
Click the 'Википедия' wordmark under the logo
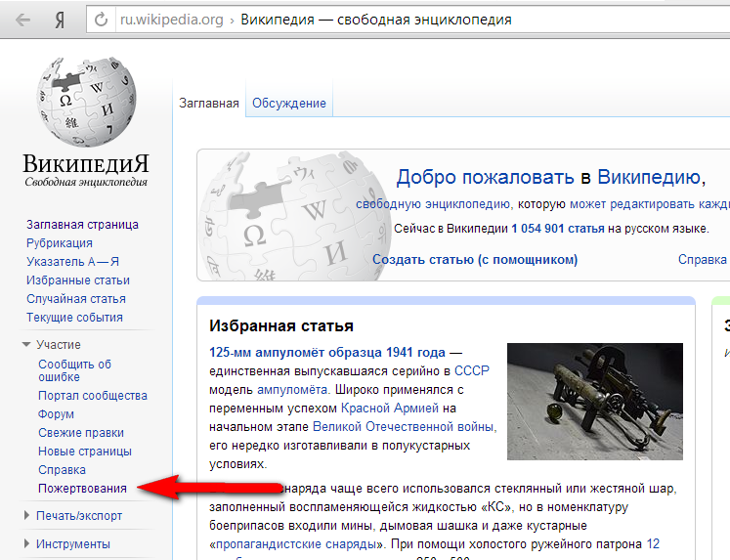pos(86,164)
